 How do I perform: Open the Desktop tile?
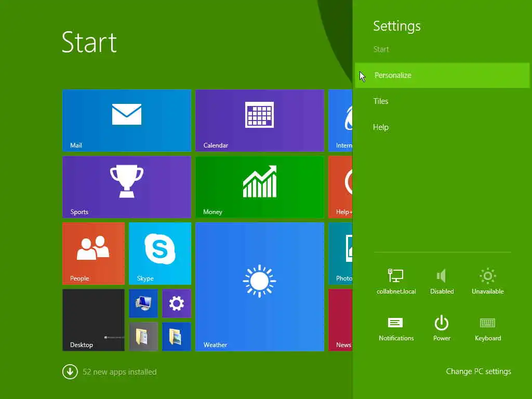coord(94,320)
